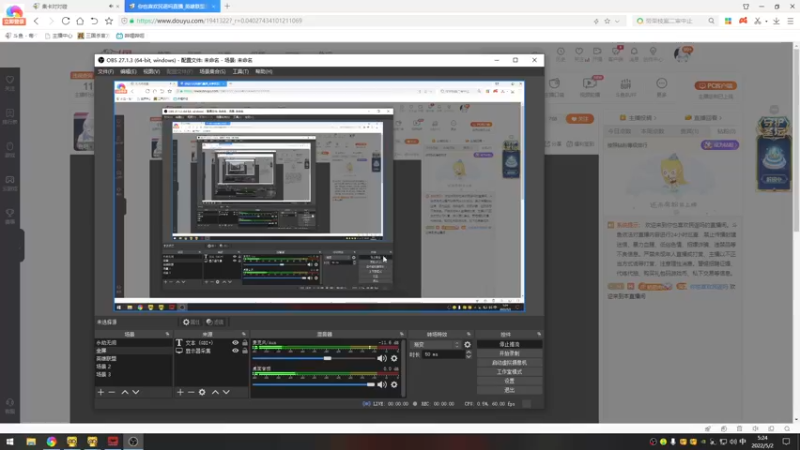The width and height of the screenshot is (800, 450).
Task: Remove the selected source with the minus icon
Action: point(191,392)
